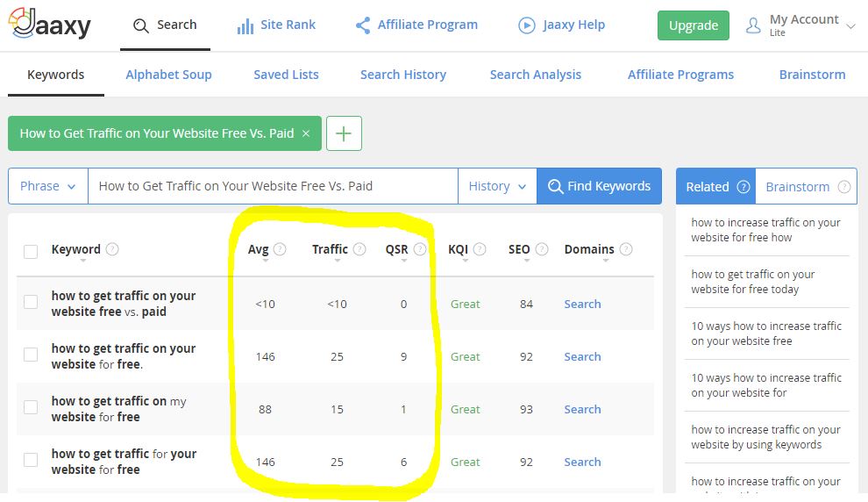Click the help icon next to Domains column

(626, 248)
